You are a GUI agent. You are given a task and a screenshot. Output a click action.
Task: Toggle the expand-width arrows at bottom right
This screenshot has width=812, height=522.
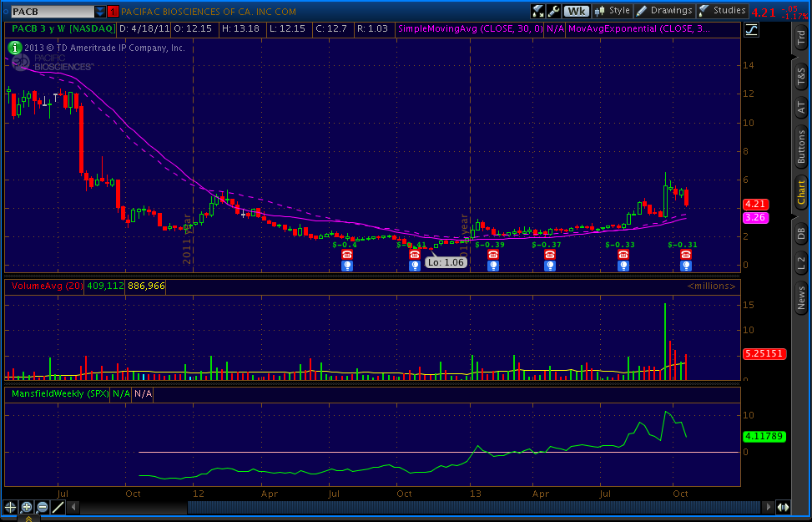(784, 507)
